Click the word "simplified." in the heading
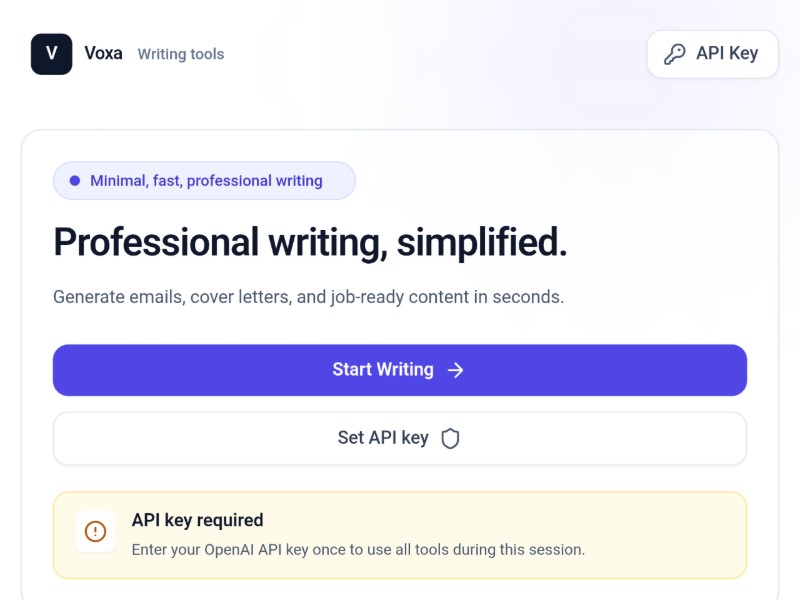800x600 pixels. click(x=482, y=242)
